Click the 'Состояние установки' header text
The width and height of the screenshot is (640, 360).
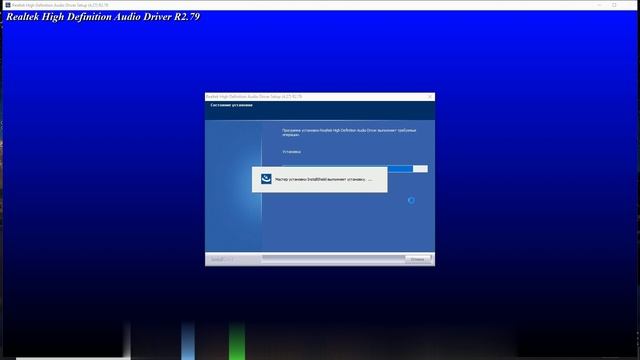click(x=231, y=105)
